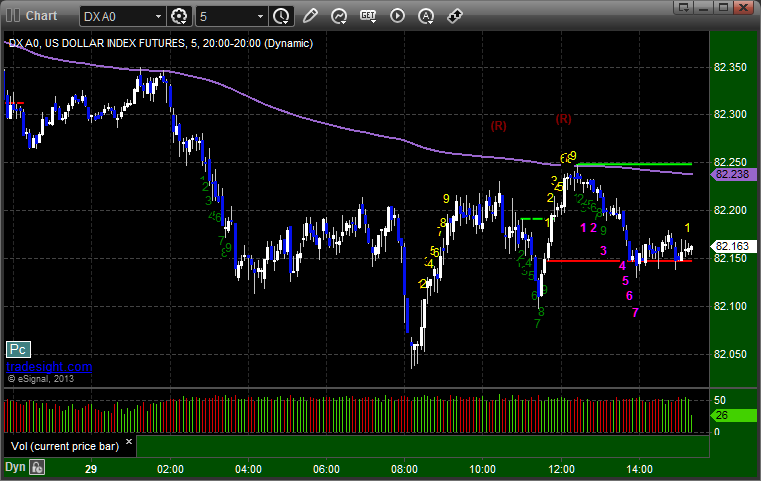Open the studies chart-line menu
The width and height of the screenshot is (761, 481).
[339, 16]
